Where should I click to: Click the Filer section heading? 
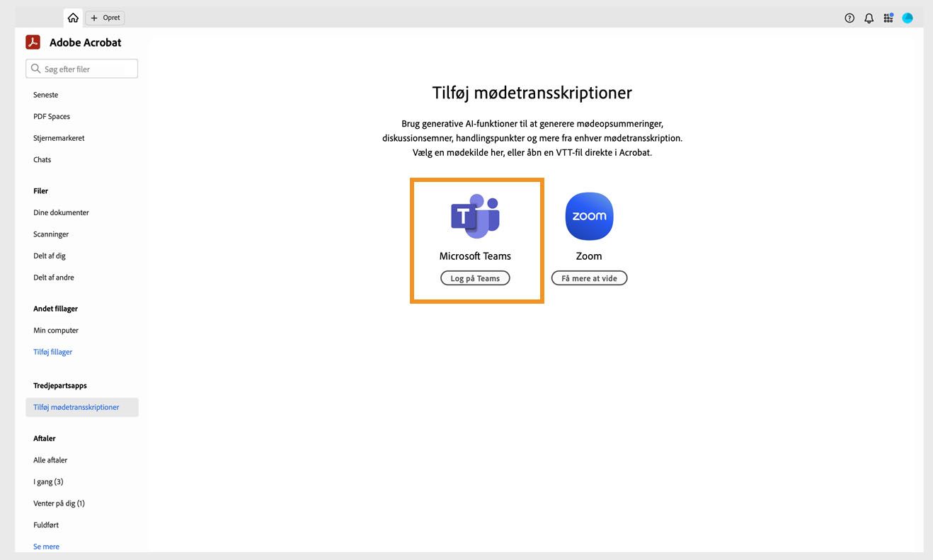41,191
